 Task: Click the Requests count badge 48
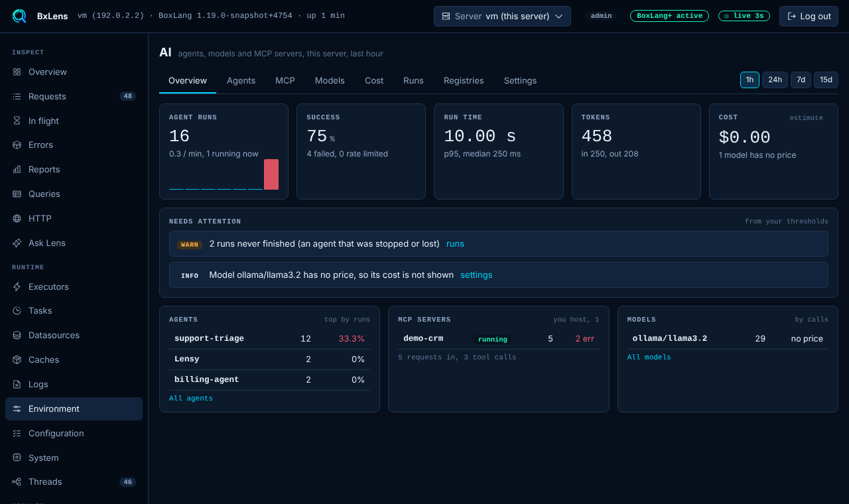[128, 96]
